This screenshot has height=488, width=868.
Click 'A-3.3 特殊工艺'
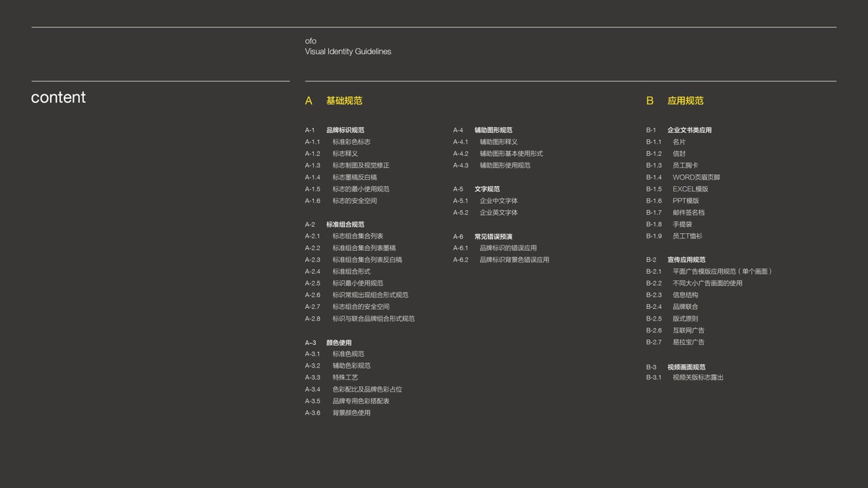pyautogui.click(x=332, y=378)
